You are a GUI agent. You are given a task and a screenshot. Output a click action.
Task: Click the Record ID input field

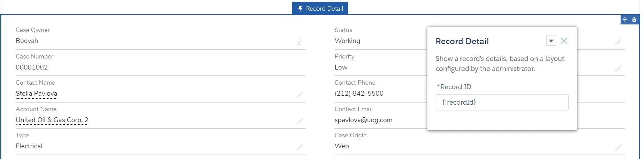502,102
